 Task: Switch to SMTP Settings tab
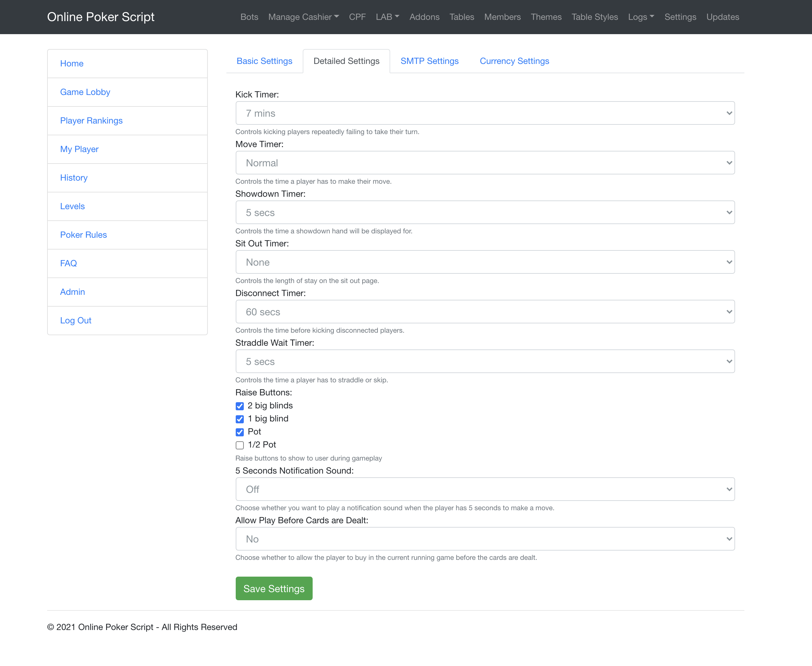pyautogui.click(x=429, y=61)
